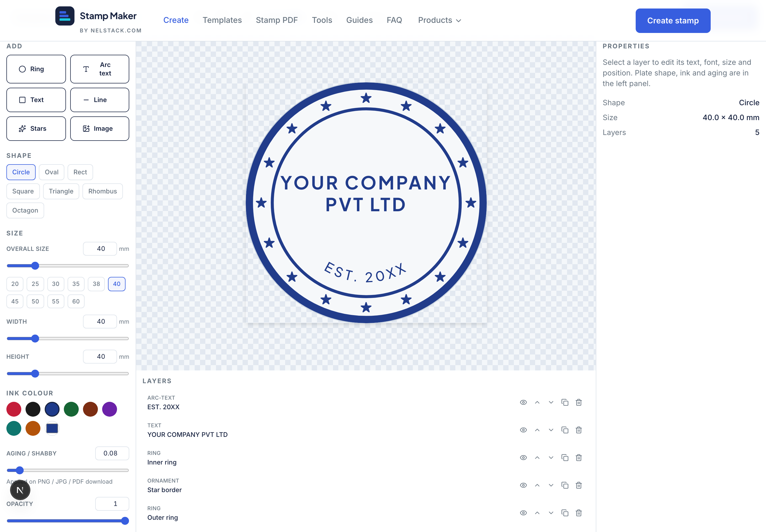The height and width of the screenshot is (532, 766).
Task: Toggle visibility of Star border layer
Action: tap(523, 485)
